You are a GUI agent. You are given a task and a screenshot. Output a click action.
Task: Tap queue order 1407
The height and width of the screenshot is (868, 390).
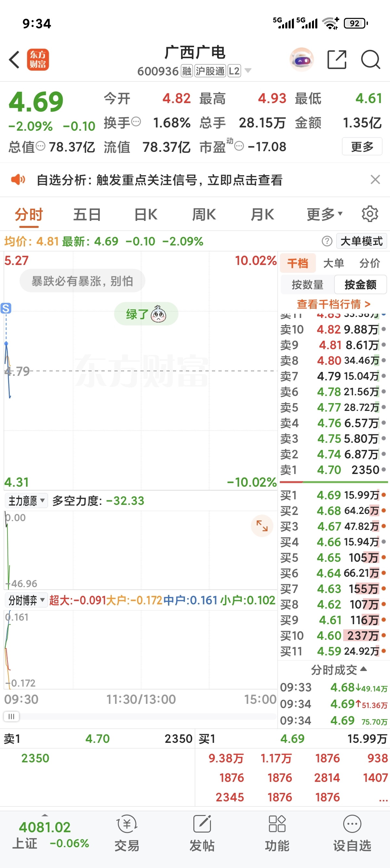pyautogui.click(x=375, y=778)
